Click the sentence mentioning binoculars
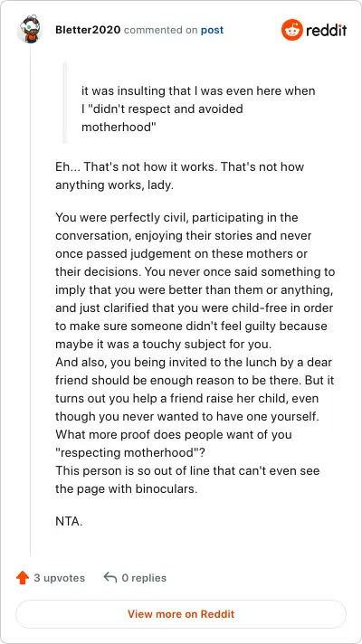Viewport: 362px width, 644px height. tap(187, 479)
